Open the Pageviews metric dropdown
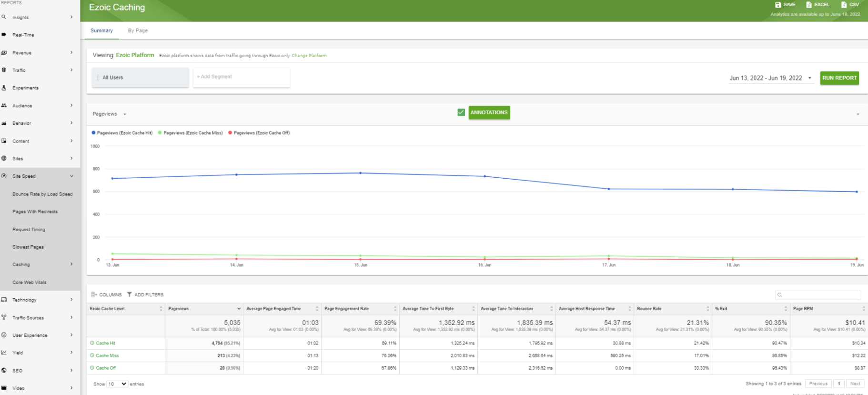Screen dimensions: 868x395 [110, 114]
